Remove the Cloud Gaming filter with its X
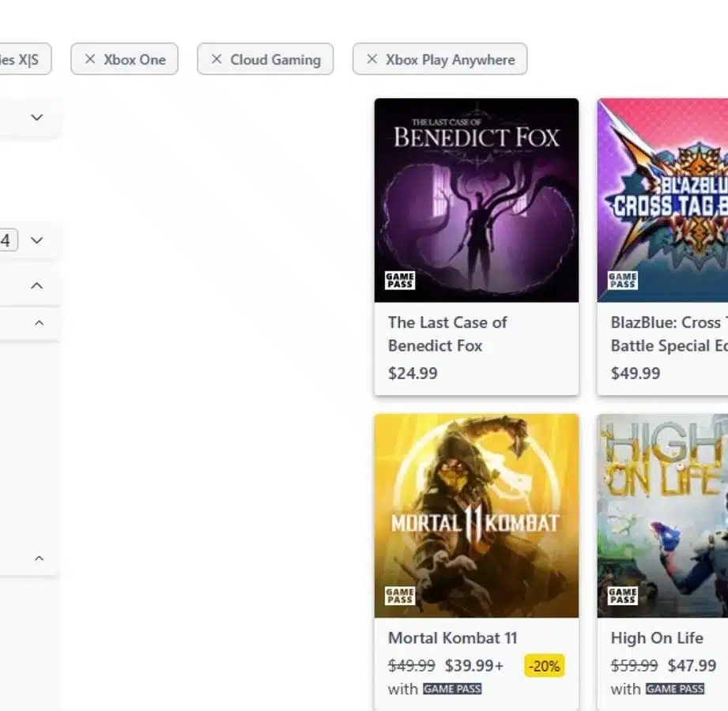 217,59
